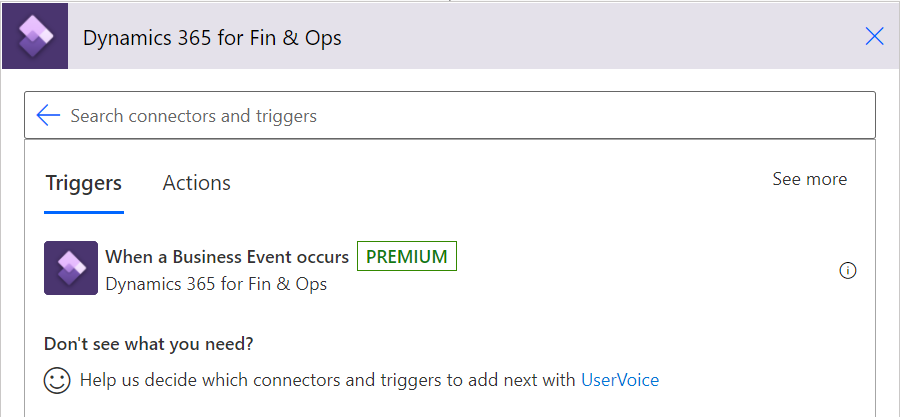Go back using the blue arrow in search box
This screenshot has height=417, width=900.
pos(48,115)
